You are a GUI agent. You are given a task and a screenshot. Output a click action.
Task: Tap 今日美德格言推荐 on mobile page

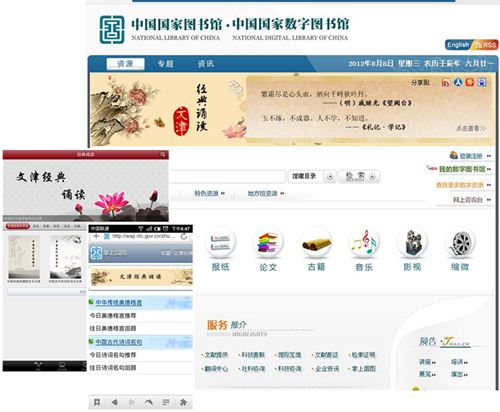pos(113,315)
